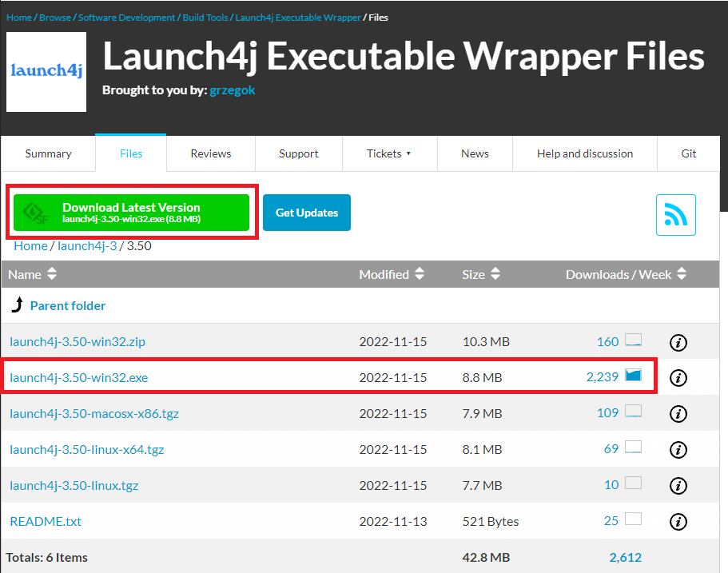This screenshot has height=573, width=728.
Task: Click 521 Bytes size cell
Action: pos(491,522)
